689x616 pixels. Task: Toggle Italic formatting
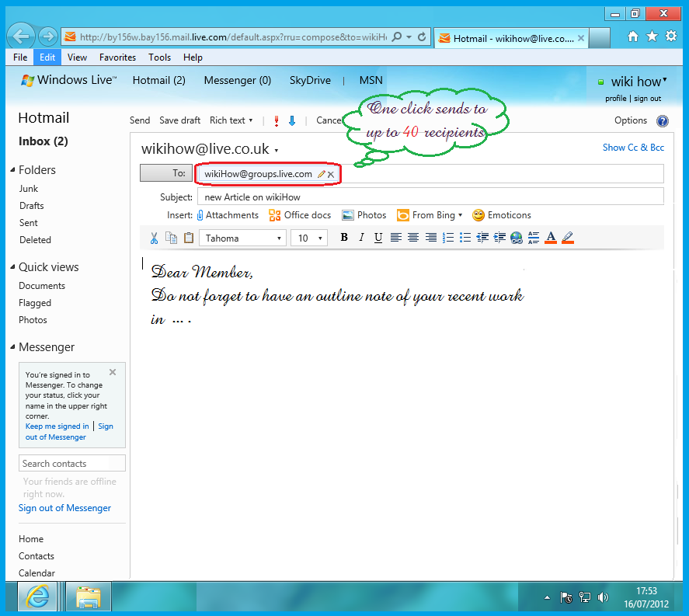point(361,238)
